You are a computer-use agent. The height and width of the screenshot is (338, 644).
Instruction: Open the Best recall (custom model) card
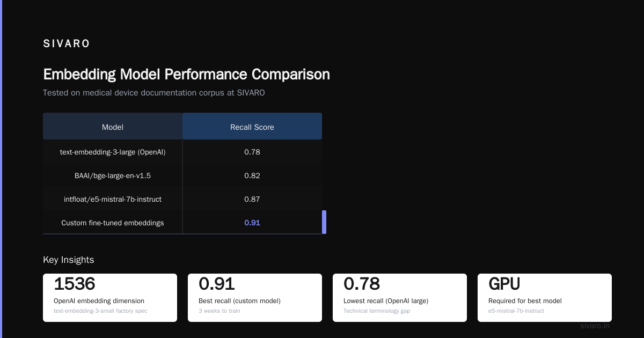255,298
